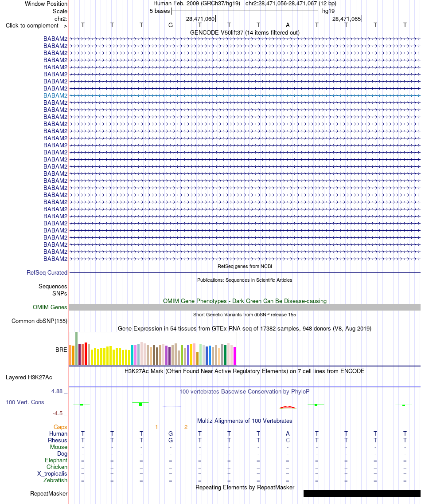Open the 'OMIM Gene Phenotypes' track title
The height and width of the screenshot is (504, 421).
click(x=245, y=301)
